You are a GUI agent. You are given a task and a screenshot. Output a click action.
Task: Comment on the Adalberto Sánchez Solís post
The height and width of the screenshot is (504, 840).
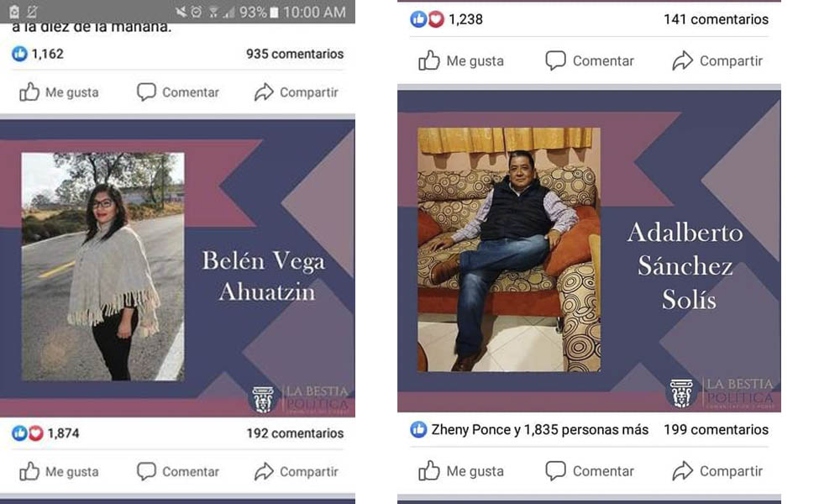pyautogui.click(x=590, y=470)
